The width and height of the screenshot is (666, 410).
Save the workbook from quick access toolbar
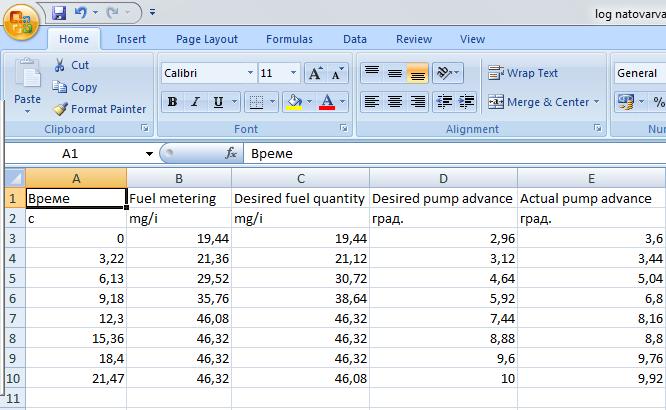tap(58, 13)
